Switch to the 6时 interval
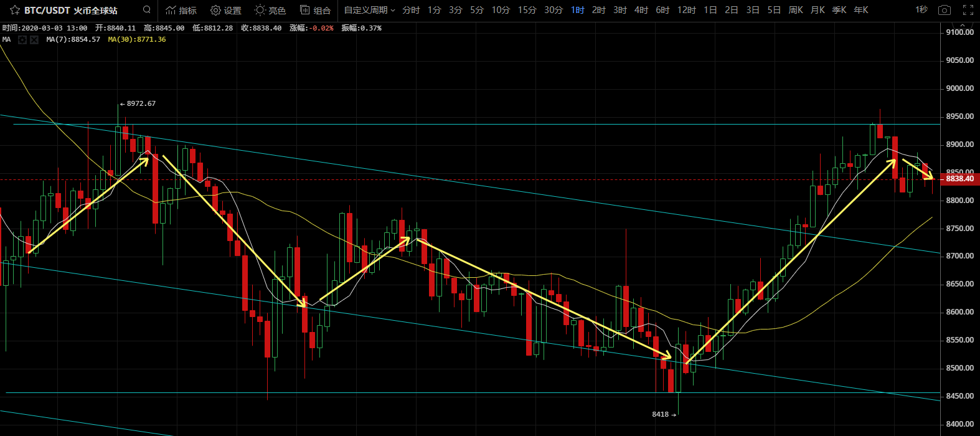 pos(662,10)
